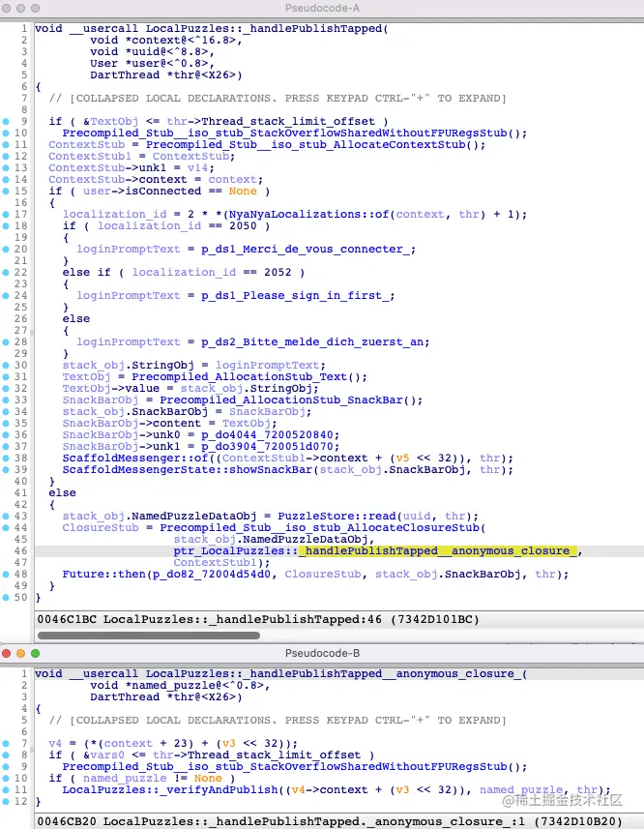Click ScaffoldMessengerState::showSnackBar on line 39
Screen dimensions: 644x829
[x=188, y=469]
